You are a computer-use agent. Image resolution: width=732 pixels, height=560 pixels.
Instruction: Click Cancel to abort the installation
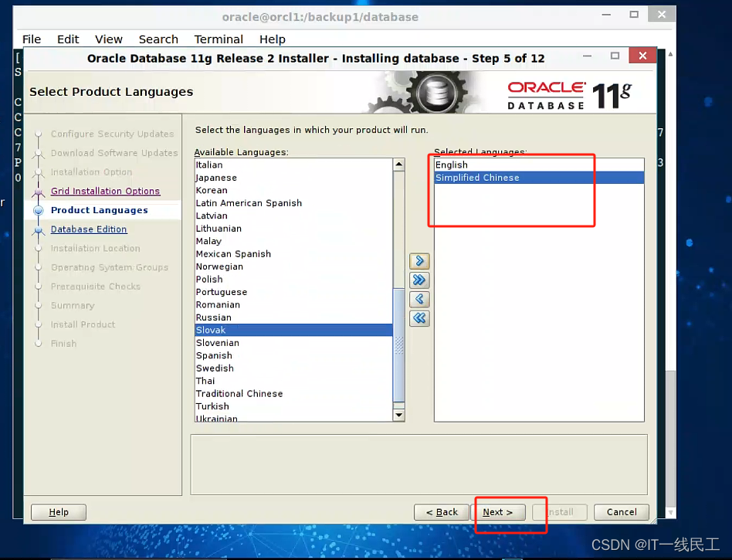tap(621, 511)
